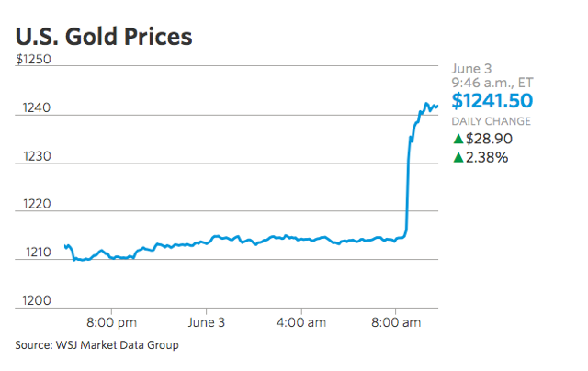Click the steep vertical spike in the price line
The width and height of the screenshot is (588, 371).
[x=407, y=184]
